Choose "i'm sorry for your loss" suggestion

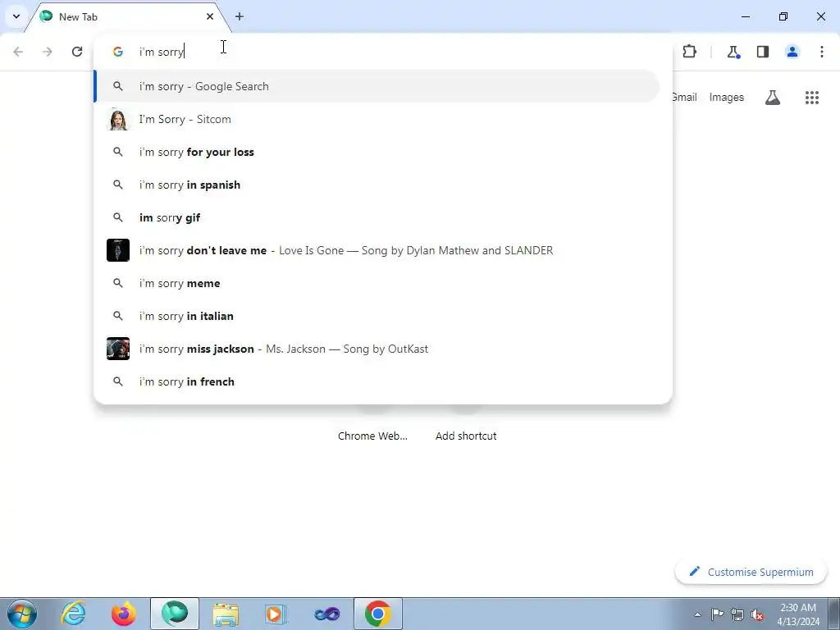click(377, 152)
